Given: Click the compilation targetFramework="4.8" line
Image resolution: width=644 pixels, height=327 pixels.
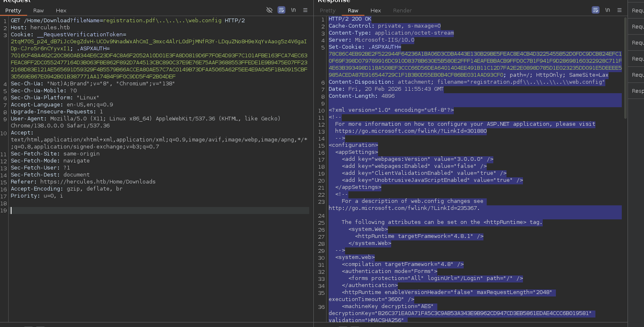Looking at the screenshot, I should click(x=403, y=264).
